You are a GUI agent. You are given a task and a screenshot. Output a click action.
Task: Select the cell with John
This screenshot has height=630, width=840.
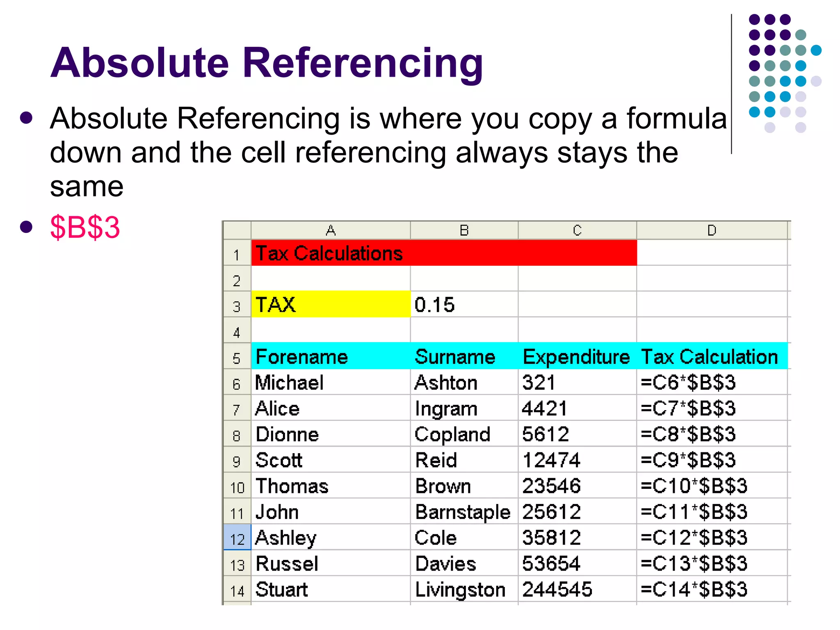(x=331, y=511)
